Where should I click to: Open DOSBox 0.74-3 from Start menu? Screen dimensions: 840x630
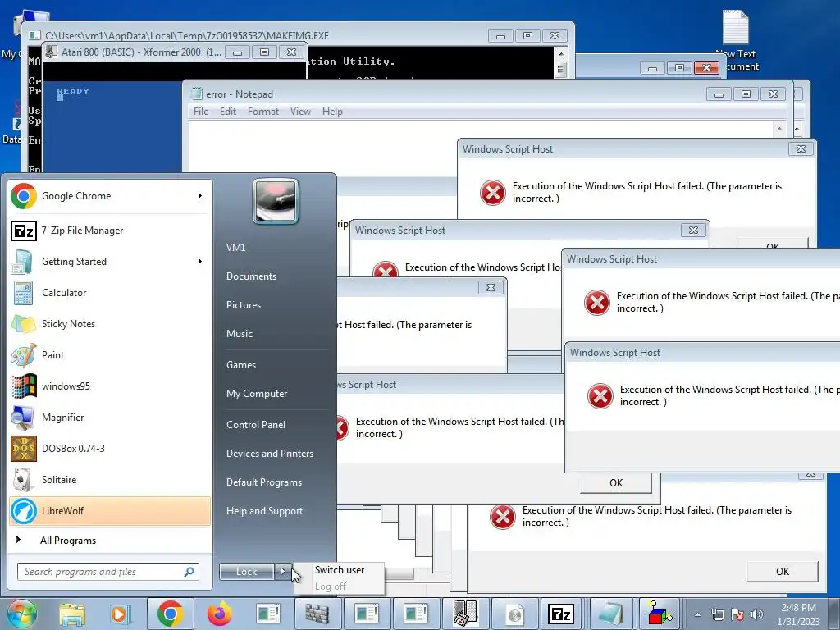[x=110, y=449]
